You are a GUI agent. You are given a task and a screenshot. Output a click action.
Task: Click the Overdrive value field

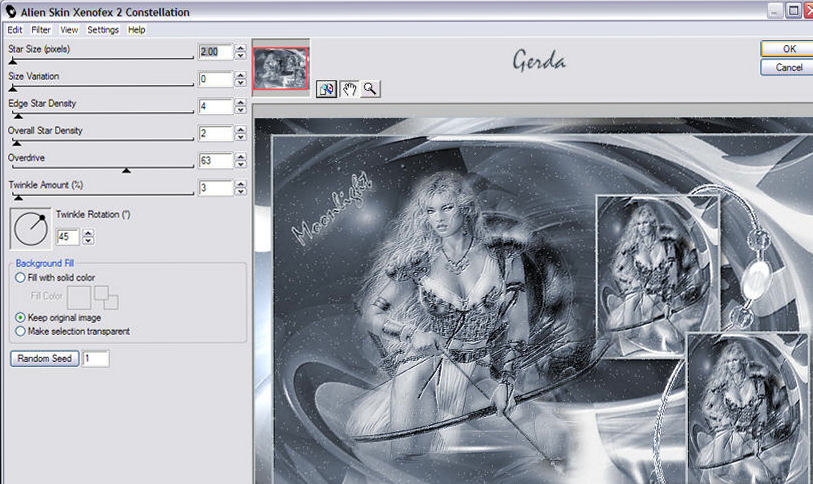tap(215, 160)
